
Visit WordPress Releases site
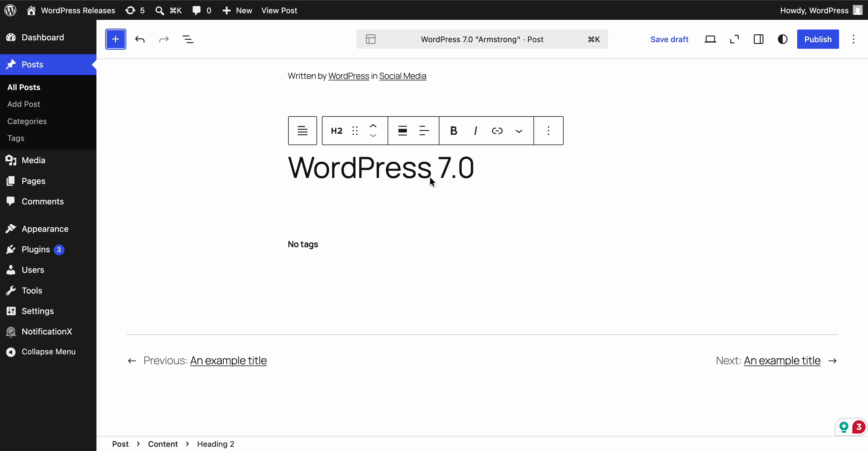pyautogui.click(x=71, y=11)
